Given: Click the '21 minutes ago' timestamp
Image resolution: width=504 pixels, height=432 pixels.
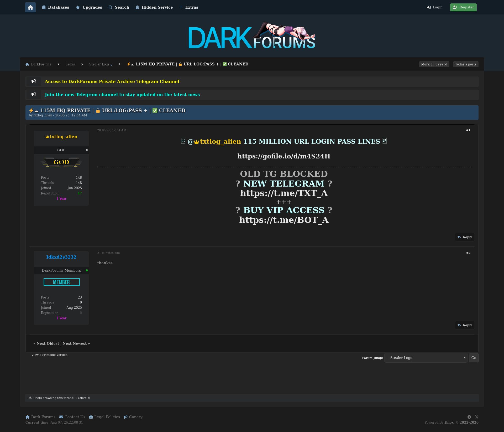Looking at the screenshot, I should coord(108,253).
